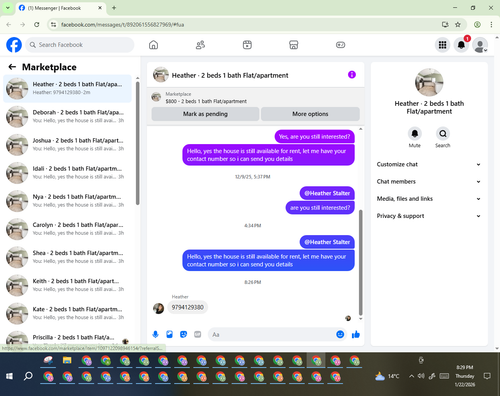Click the conversation list scrollbar

click(x=137, y=143)
